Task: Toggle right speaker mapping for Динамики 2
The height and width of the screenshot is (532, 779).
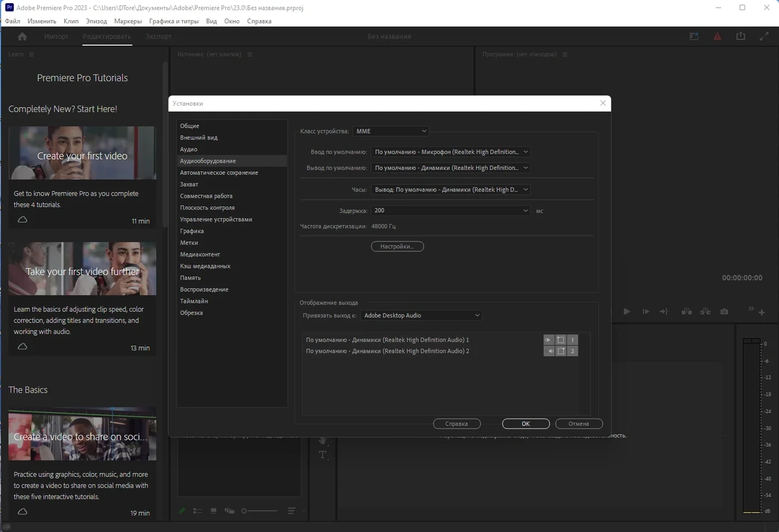Action: [x=549, y=351]
